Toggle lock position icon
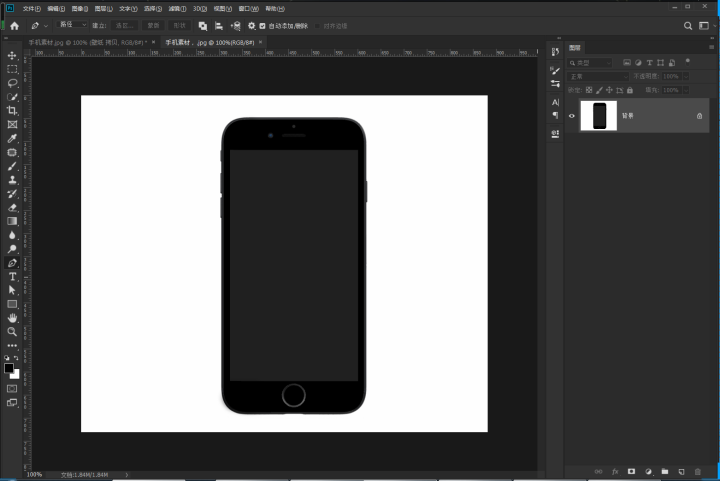This screenshot has height=481, width=720. [x=609, y=90]
